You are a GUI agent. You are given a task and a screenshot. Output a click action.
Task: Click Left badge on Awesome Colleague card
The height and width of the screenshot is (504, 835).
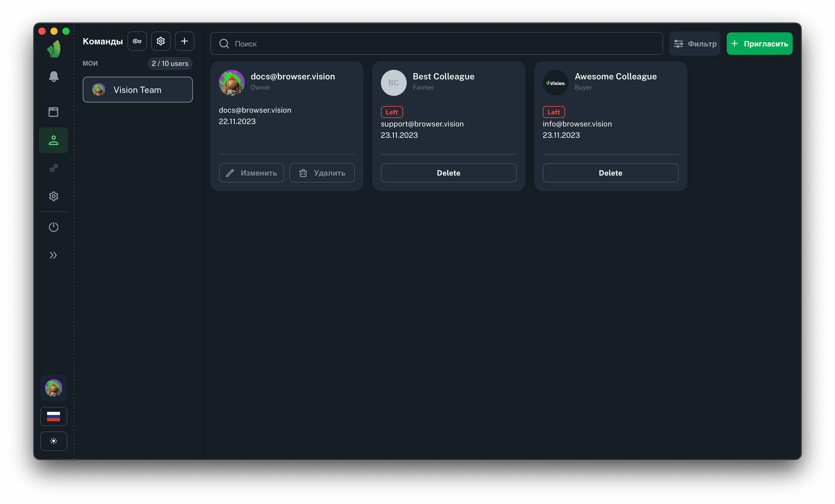554,112
